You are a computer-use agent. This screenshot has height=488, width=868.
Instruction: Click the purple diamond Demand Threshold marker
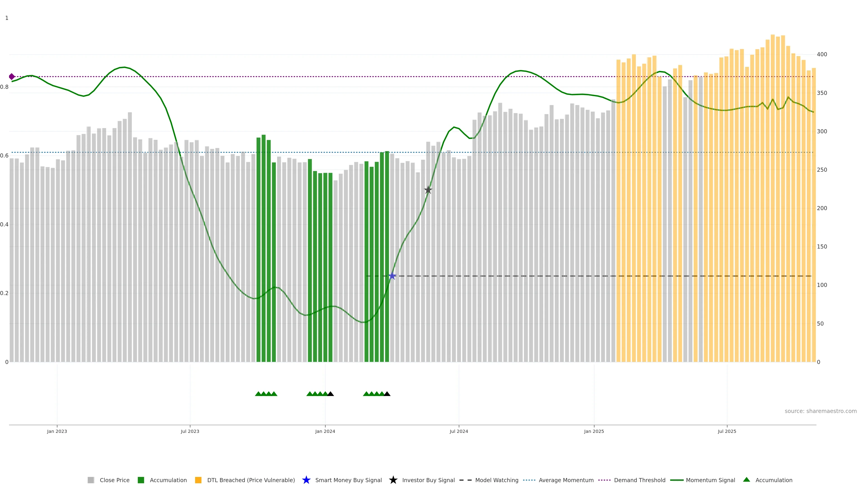coord(12,77)
